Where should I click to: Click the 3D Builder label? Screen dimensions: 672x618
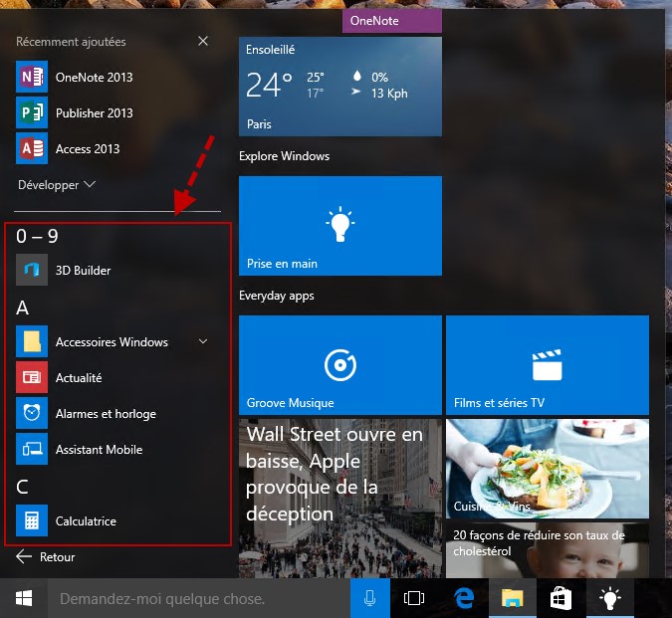84,271
